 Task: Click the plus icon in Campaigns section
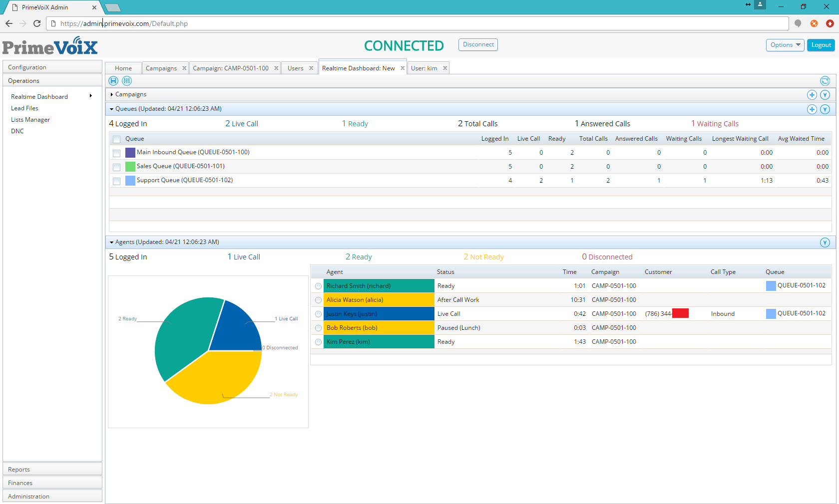812,95
